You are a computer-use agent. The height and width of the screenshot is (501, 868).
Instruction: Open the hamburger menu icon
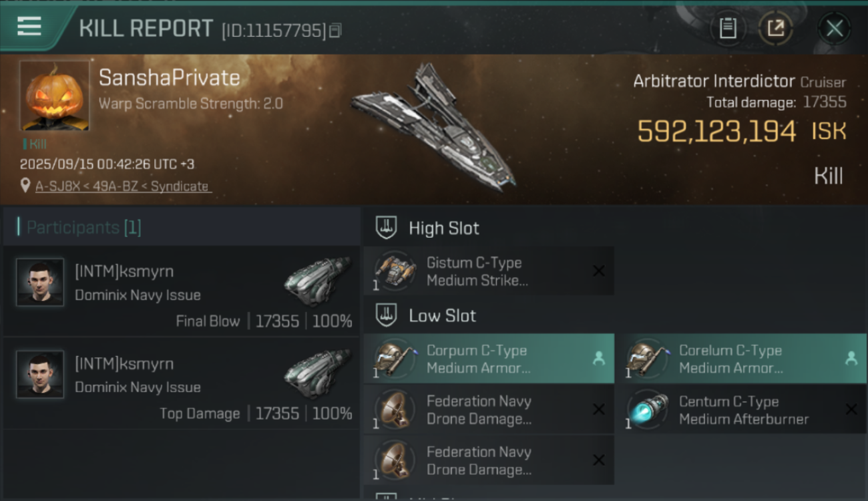coord(29,27)
